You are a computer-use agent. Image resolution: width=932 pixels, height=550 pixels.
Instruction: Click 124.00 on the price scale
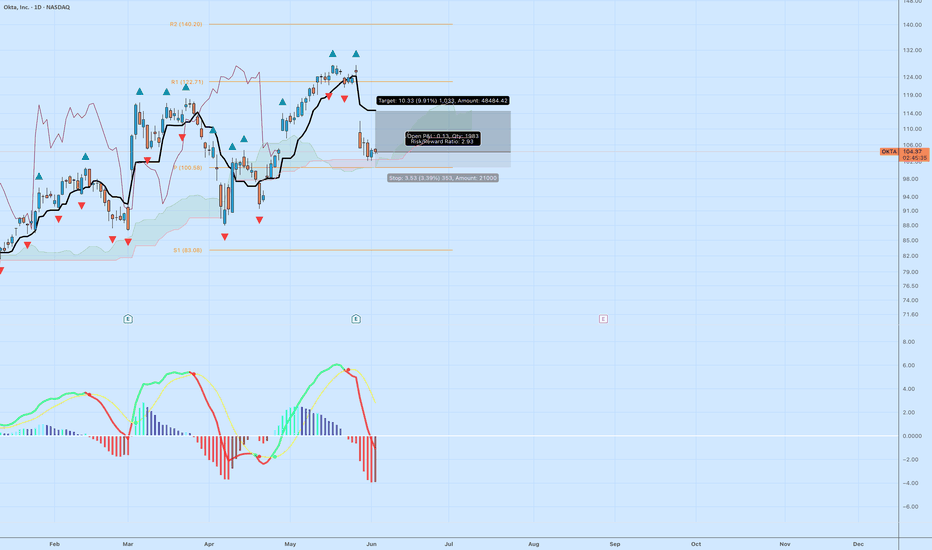point(912,77)
